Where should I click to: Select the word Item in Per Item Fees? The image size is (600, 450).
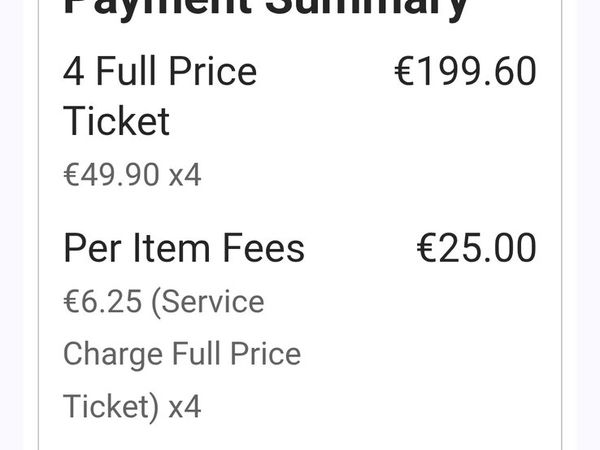point(171,248)
